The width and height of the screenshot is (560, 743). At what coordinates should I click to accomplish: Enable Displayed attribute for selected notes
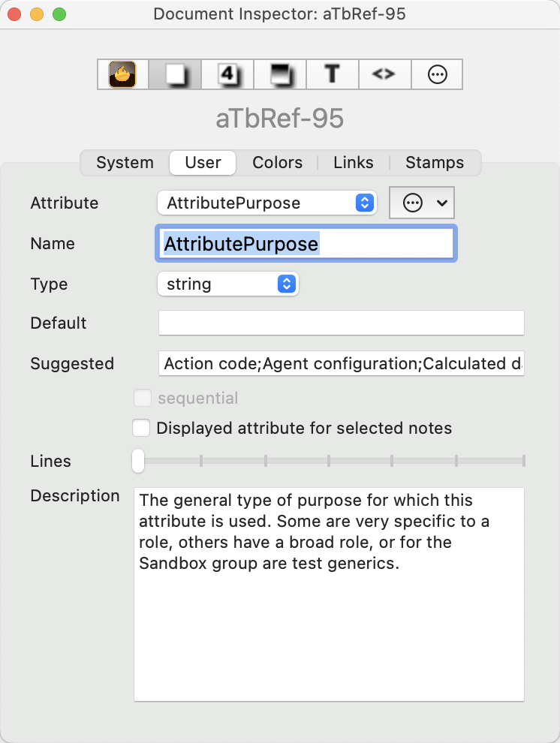(141, 429)
